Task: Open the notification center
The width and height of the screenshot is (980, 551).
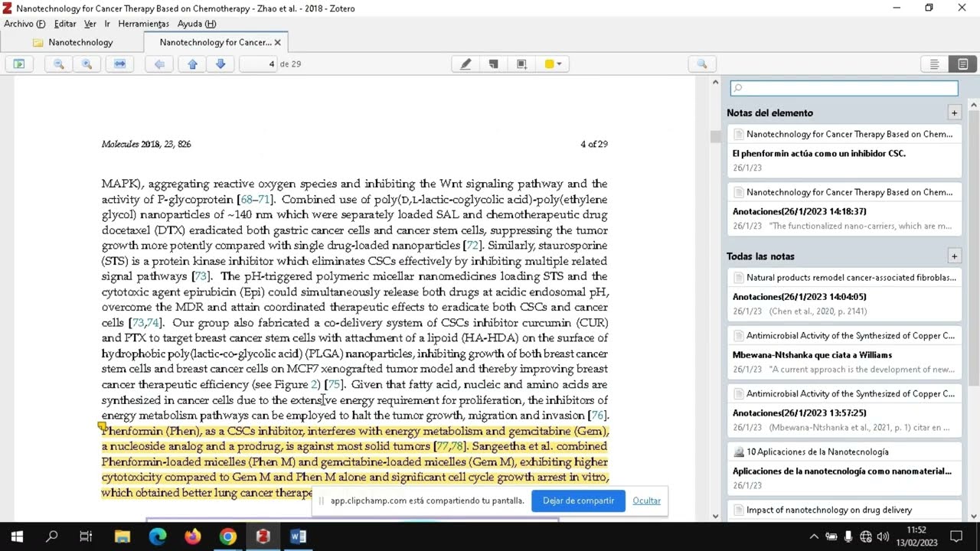Action: click(956, 536)
